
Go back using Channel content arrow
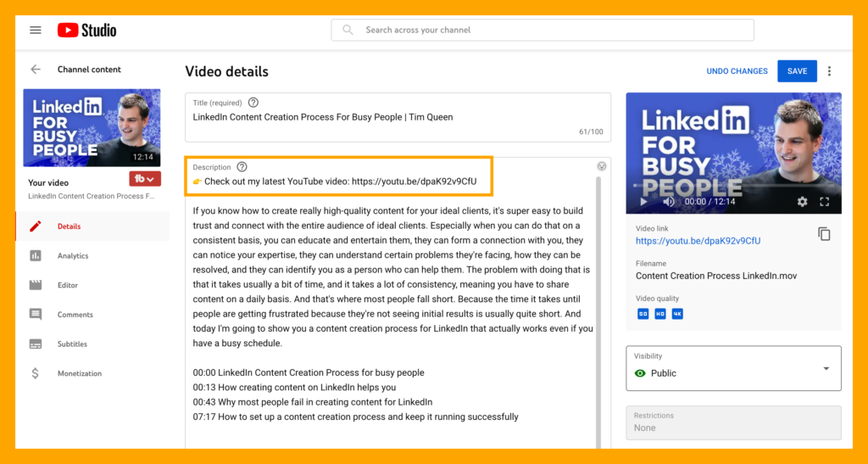click(36, 70)
